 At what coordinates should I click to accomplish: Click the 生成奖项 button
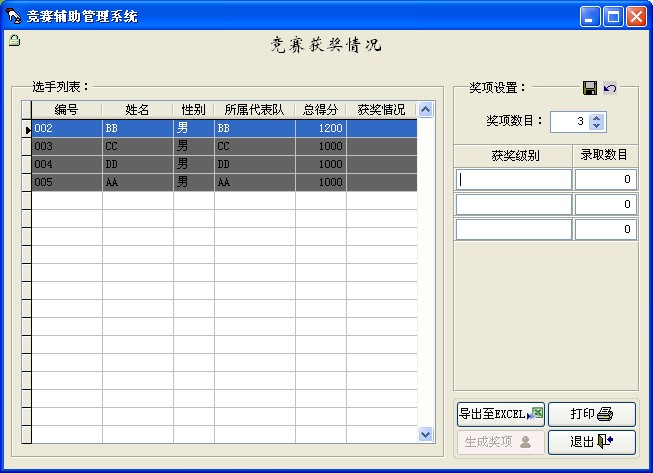tap(501, 442)
